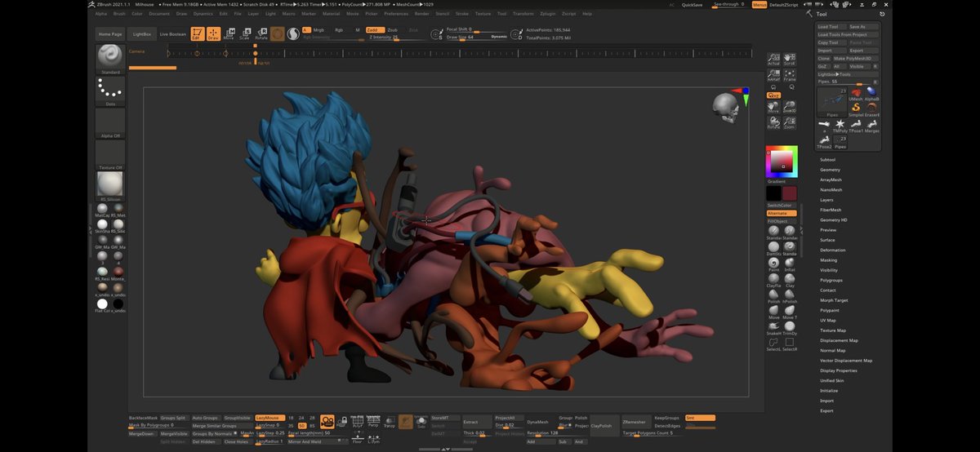Expand the Masking section
The height and width of the screenshot is (452, 980).
tap(828, 260)
